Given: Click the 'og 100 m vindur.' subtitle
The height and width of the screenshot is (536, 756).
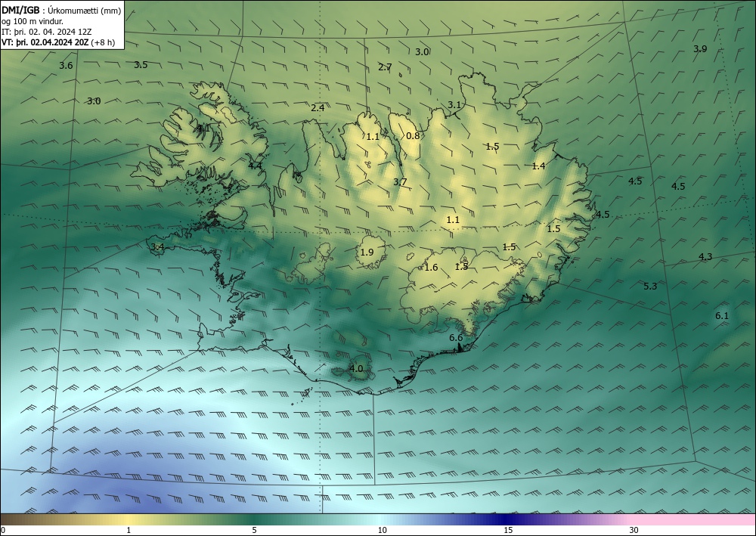Looking at the screenshot, I should (x=33, y=21).
